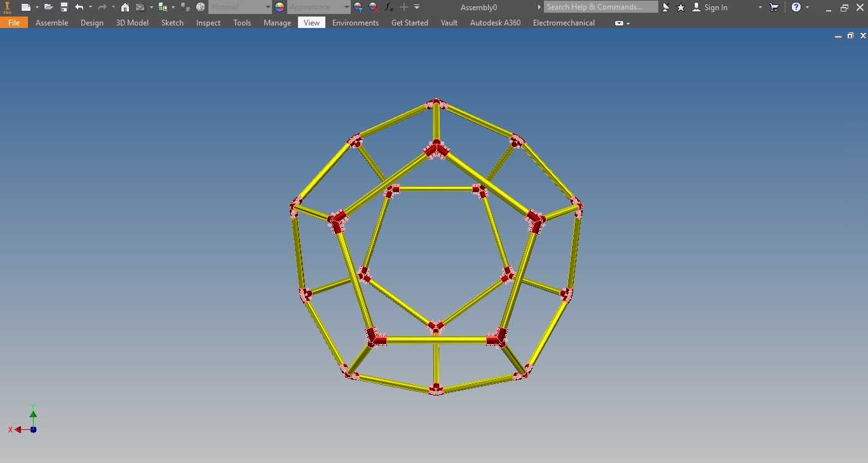Switch to the Design tab
Image resolution: width=868 pixels, height=463 pixels.
(92, 22)
